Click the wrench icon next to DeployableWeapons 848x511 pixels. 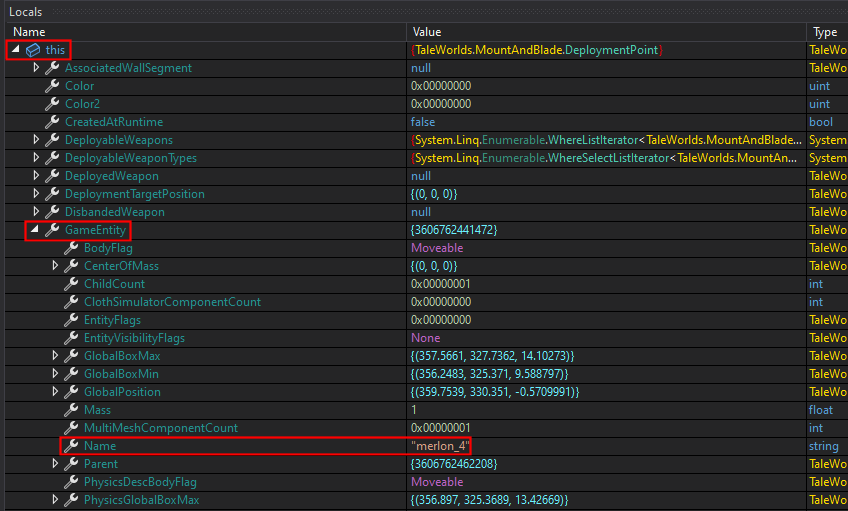pos(52,140)
